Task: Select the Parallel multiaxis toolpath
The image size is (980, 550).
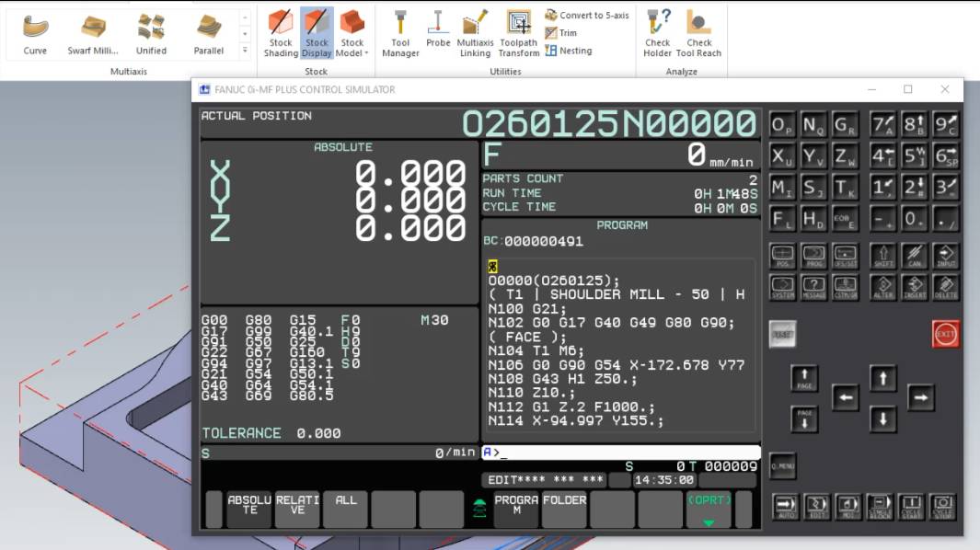Action: click(x=209, y=35)
